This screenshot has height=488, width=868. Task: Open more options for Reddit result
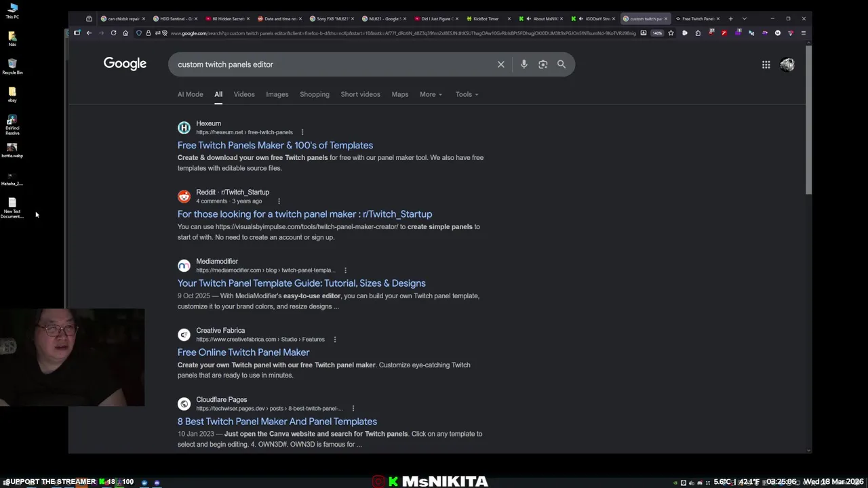[279, 201]
